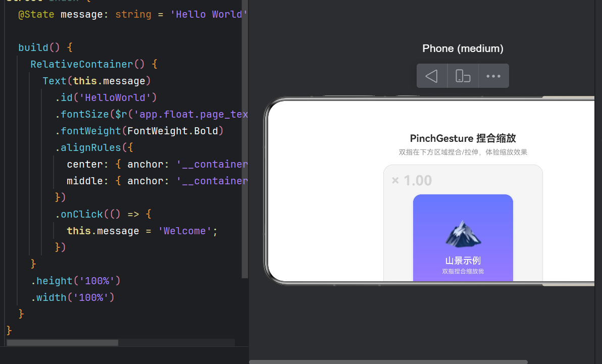Viewport: 602px width, 364px height.
Task: Click the ".id('HelloWorld')" code line
Action: tap(106, 97)
